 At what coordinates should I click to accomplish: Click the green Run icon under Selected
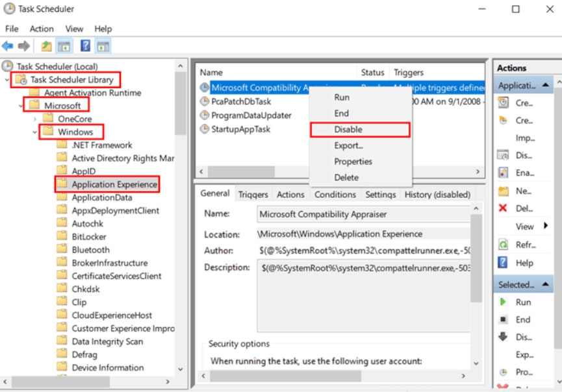(503, 302)
